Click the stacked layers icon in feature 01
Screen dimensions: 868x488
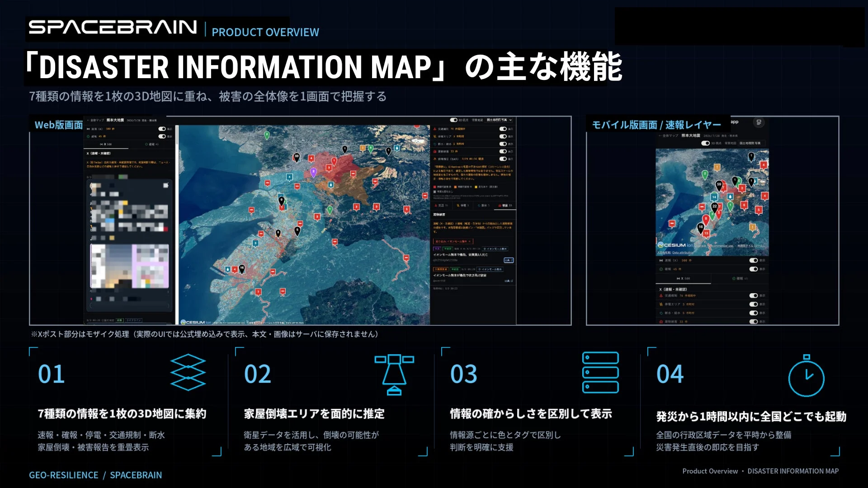(188, 372)
